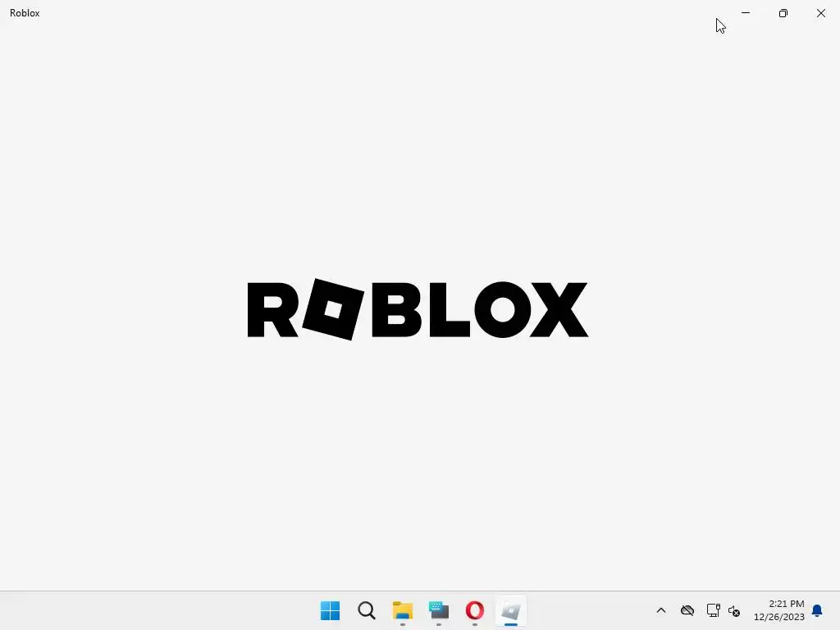The height and width of the screenshot is (630, 840).
Task: Open the clock showing 2:21 PM
Action: click(x=787, y=604)
